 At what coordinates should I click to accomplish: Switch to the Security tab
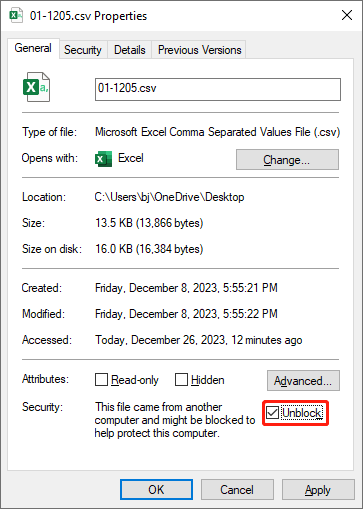83,50
